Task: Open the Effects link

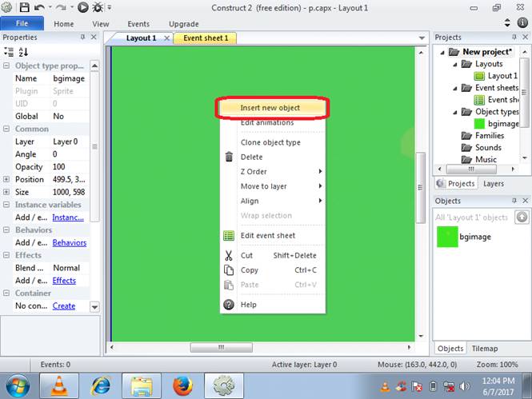Action: [64, 281]
